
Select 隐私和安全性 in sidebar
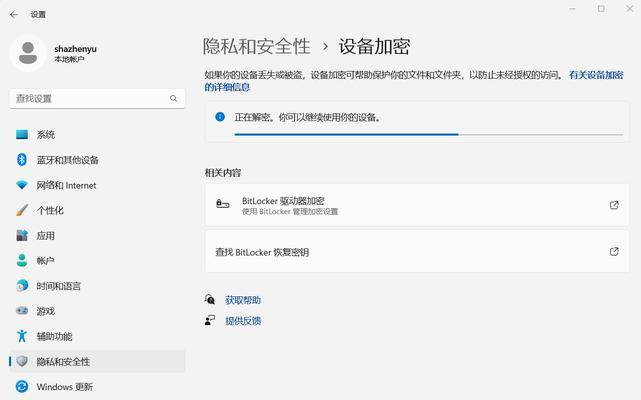pyautogui.click(x=97, y=361)
